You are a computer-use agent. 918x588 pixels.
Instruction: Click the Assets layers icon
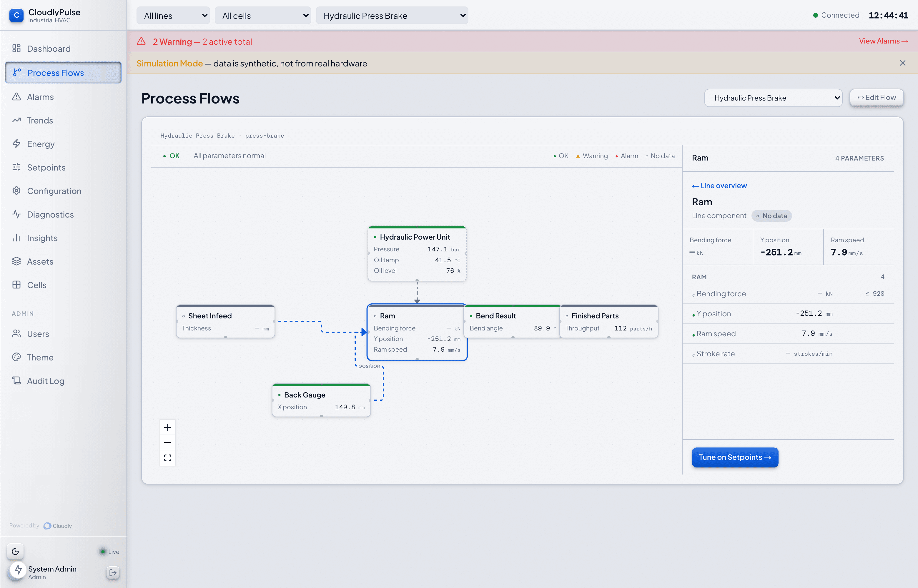(x=16, y=261)
